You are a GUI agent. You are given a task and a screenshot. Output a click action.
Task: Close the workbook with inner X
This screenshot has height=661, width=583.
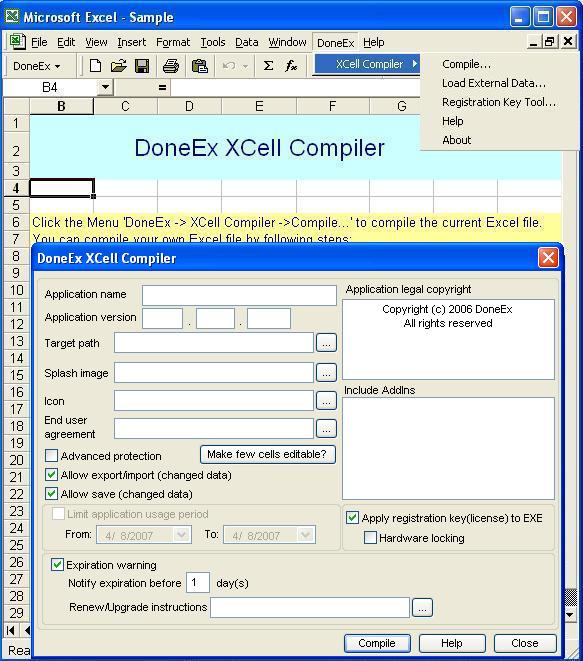pyautogui.click(x=568, y=41)
